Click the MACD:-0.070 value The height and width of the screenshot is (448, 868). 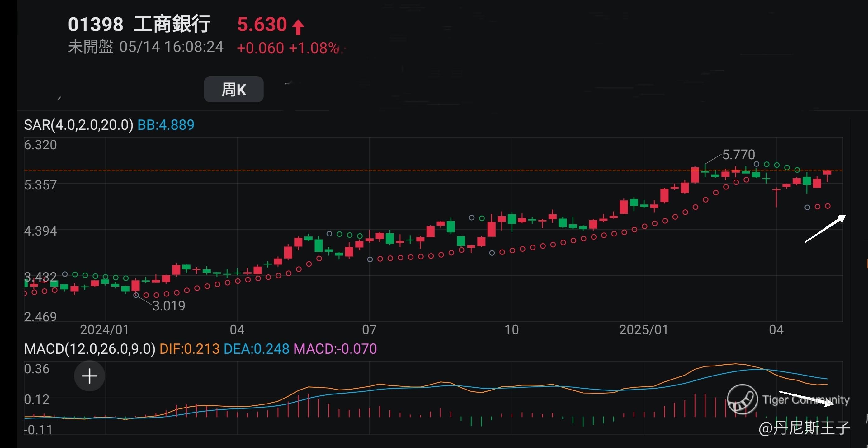tap(335, 349)
